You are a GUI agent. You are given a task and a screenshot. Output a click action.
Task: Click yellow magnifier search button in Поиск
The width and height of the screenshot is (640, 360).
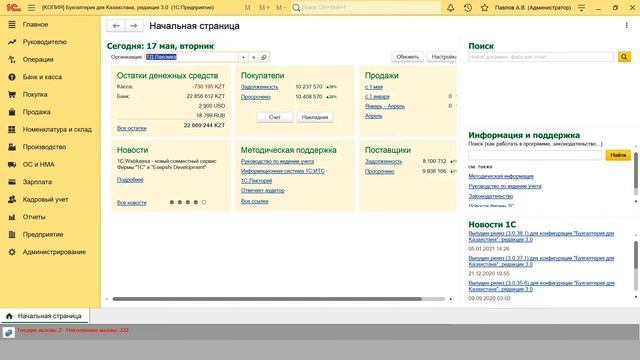(x=624, y=57)
